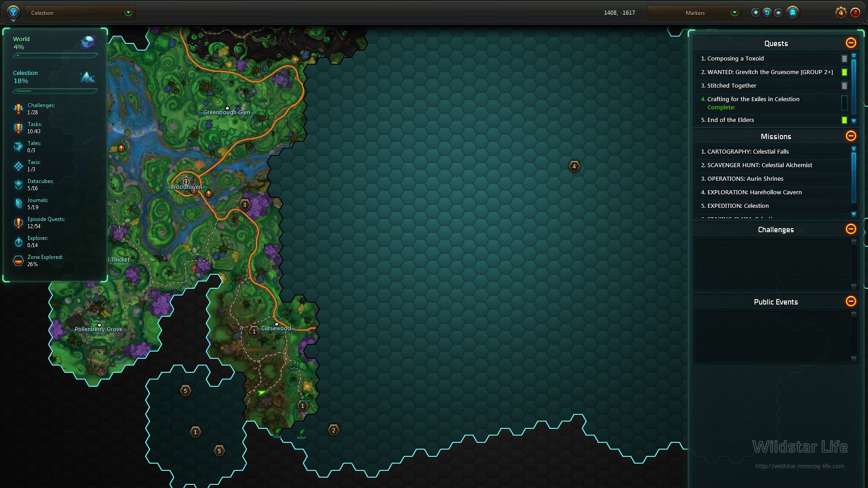Select mission CARTOGRAPHY: Celestial Falls
This screenshot has width=868, height=488.
[x=772, y=152]
